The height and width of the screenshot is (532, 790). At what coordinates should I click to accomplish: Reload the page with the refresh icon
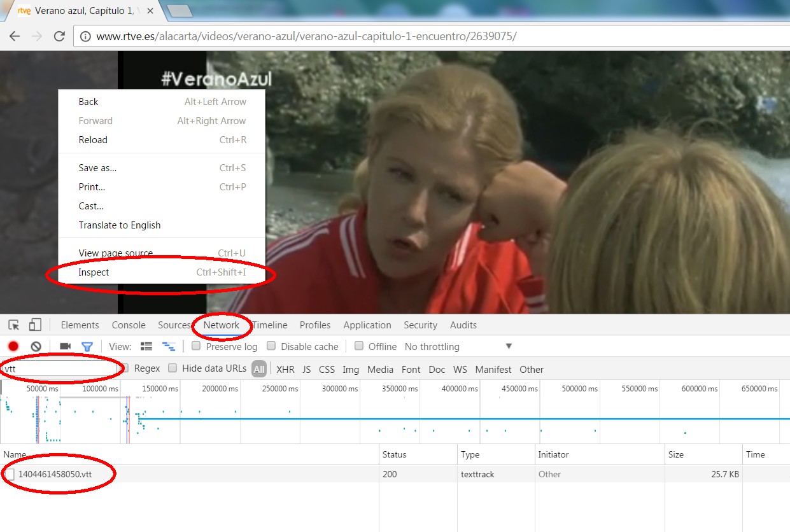(59, 36)
